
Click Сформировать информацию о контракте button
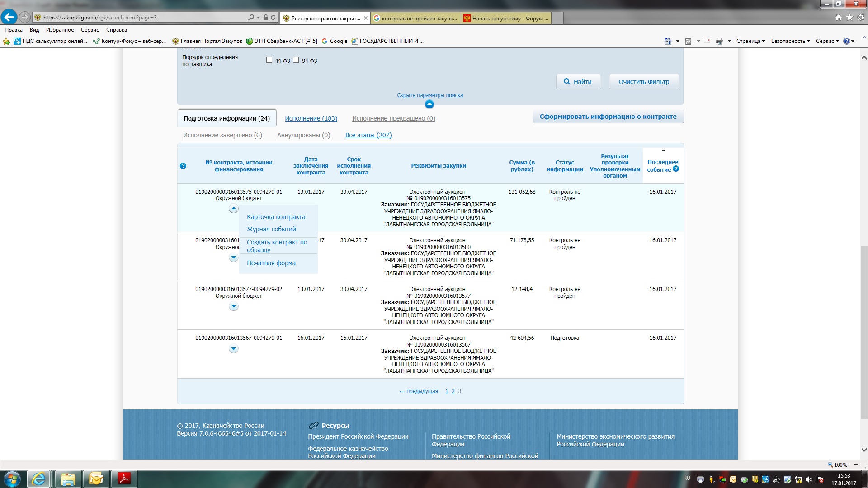tap(608, 117)
